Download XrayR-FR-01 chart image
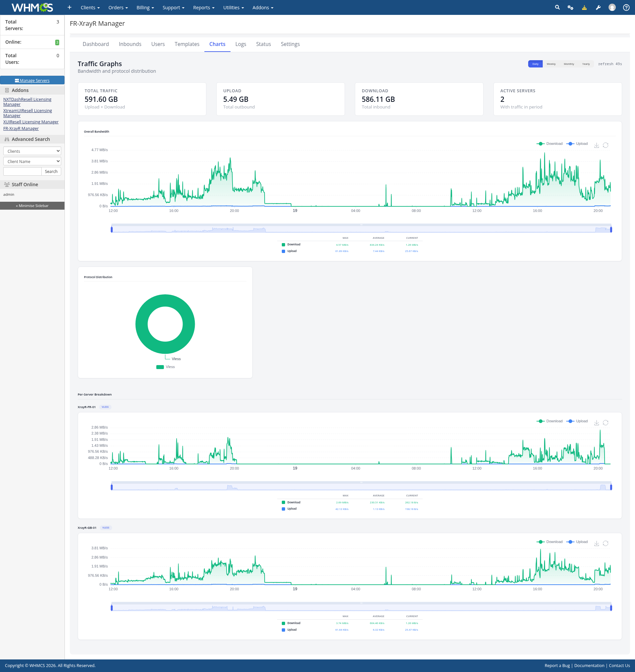635x672 pixels. tap(596, 423)
